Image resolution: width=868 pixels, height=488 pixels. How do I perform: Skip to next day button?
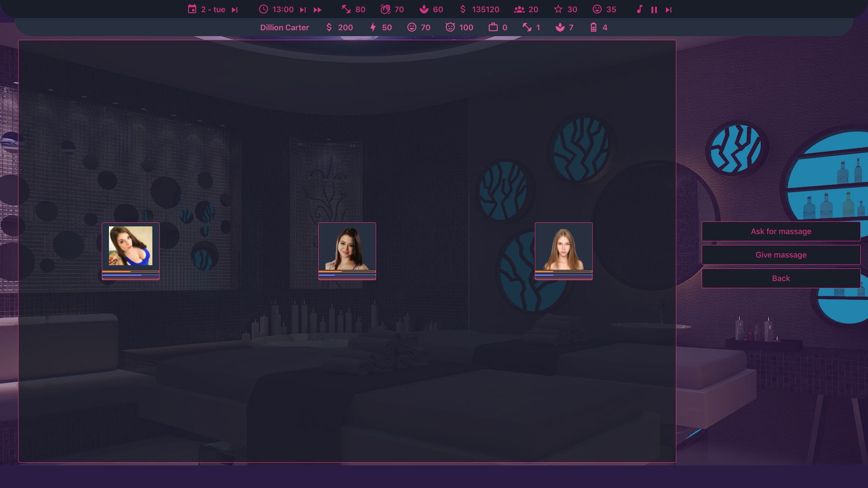[234, 9]
